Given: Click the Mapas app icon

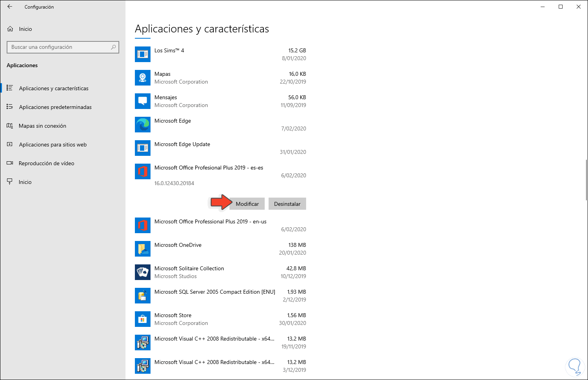Looking at the screenshot, I should (143, 78).
